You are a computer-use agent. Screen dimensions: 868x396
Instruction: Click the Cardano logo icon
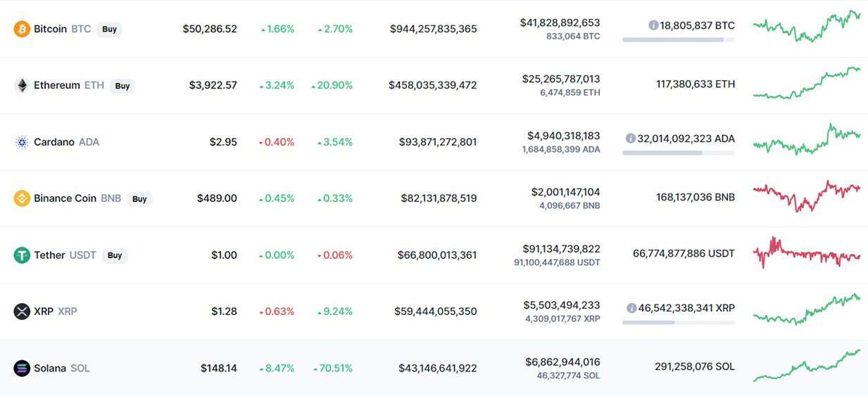(22, 142)
